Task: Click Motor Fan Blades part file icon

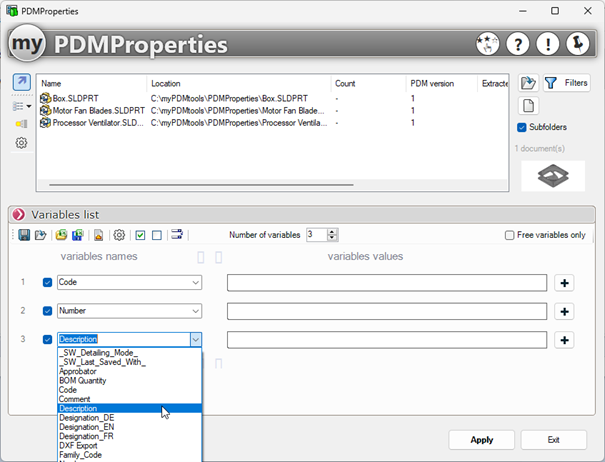Action: 46,110
